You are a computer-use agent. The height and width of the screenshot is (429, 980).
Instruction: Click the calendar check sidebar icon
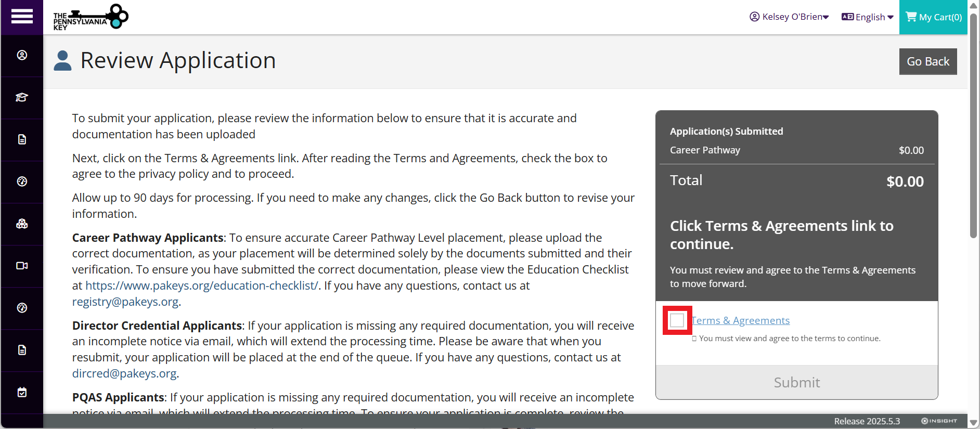click(22, 392)
